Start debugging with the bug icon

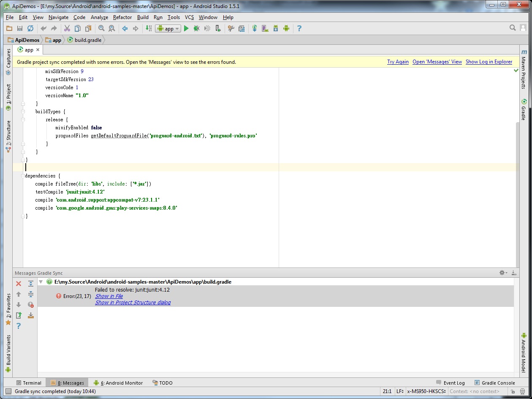pyautogui.click(x=197, y=28)
